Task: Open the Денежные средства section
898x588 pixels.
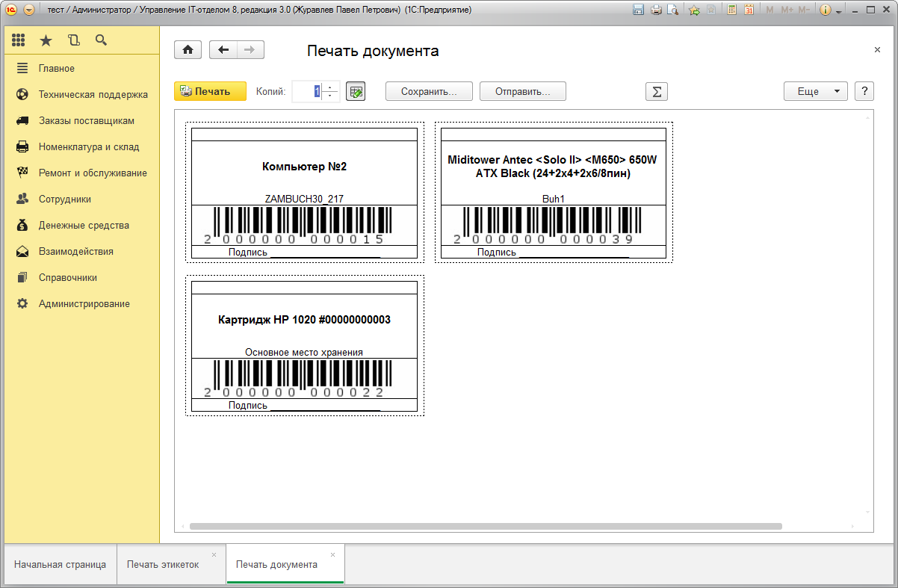Action: (x=84, y=225)
